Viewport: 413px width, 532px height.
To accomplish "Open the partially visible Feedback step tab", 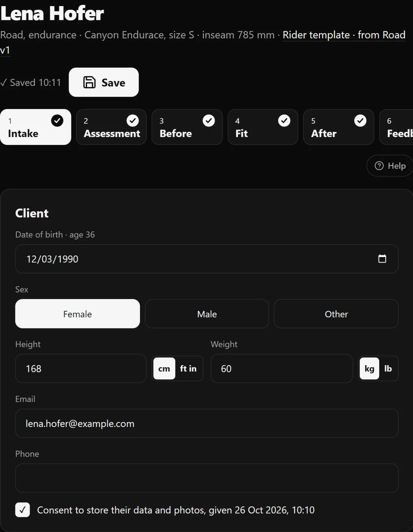I will (396, 127).
